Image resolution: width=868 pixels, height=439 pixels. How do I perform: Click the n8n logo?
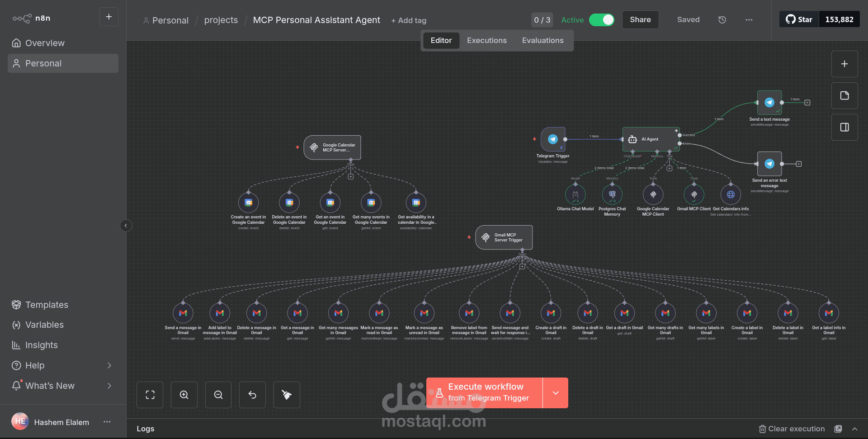point(31,18)
